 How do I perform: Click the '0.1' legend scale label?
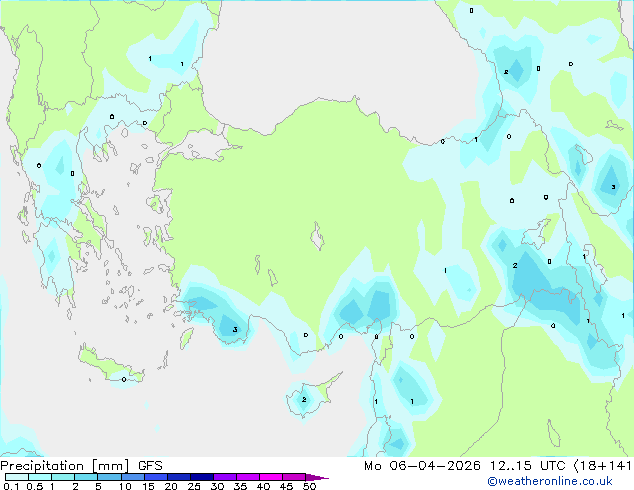tap(11, 486)
